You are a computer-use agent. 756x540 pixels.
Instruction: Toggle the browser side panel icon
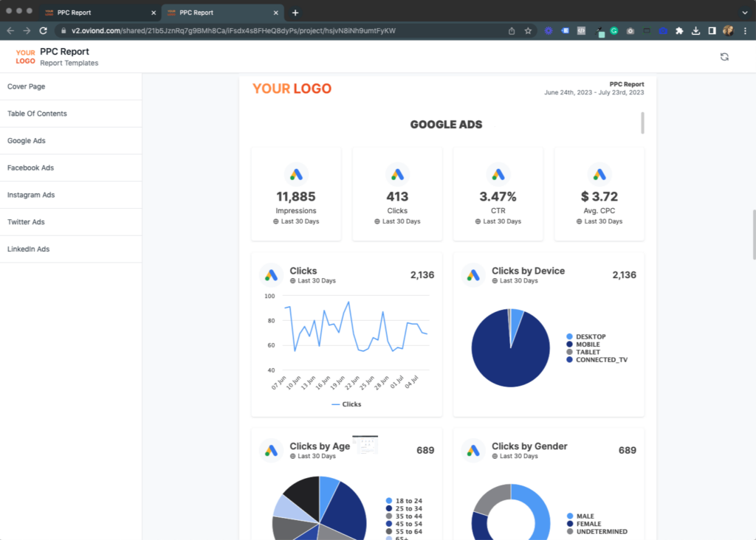[x=712, y=31]
